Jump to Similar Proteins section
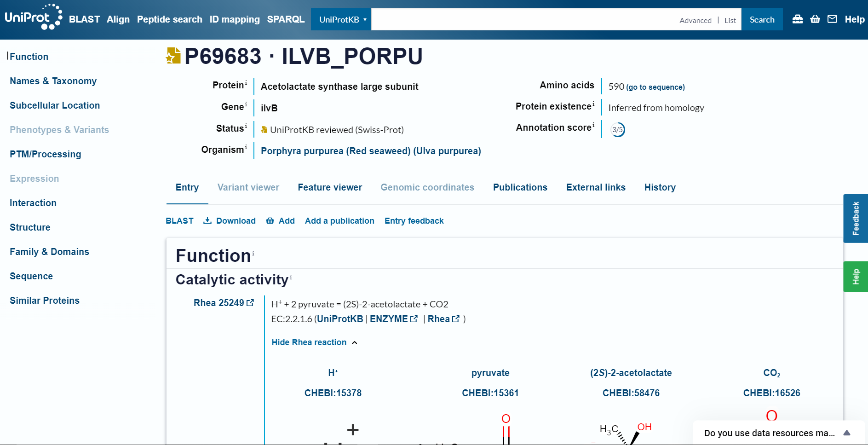 tap(45, 301)
